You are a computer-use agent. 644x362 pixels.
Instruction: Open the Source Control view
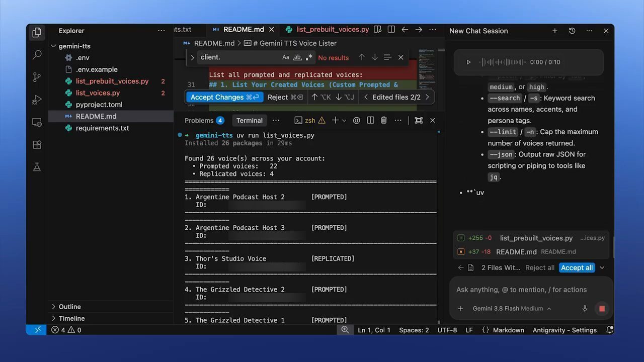[x=37, y=77]
